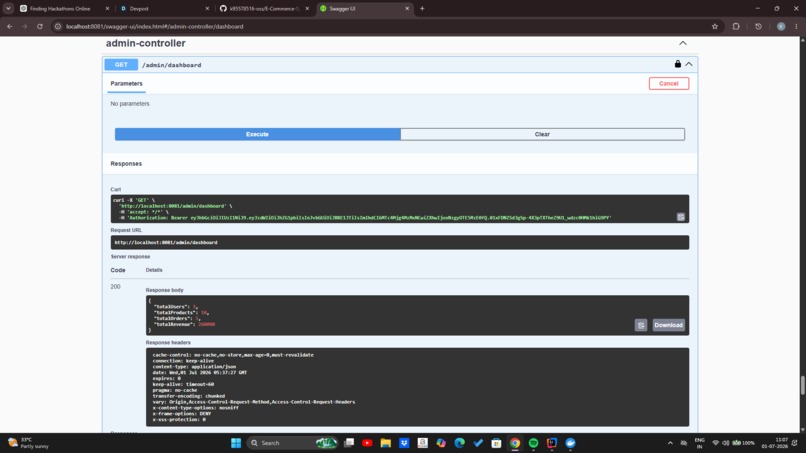Screen dimensions: 806x453
Task: Click the GET method badge
Action: (x=121, y=65)
